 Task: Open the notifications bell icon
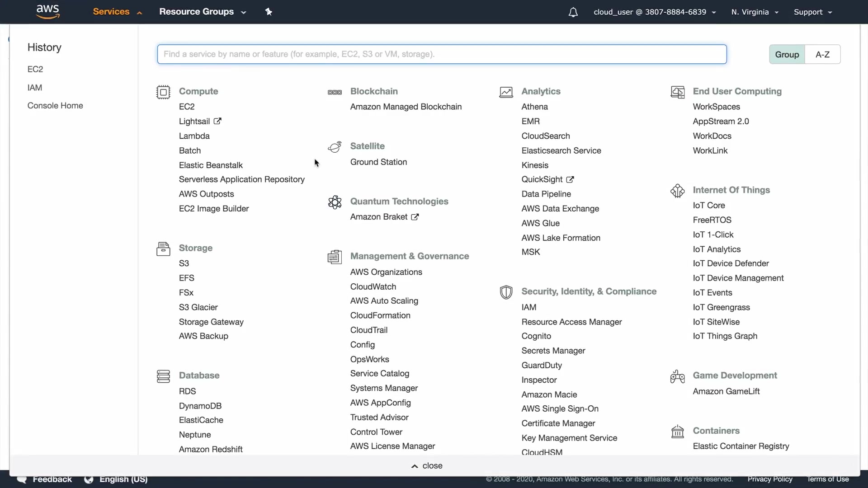(573, 12)
